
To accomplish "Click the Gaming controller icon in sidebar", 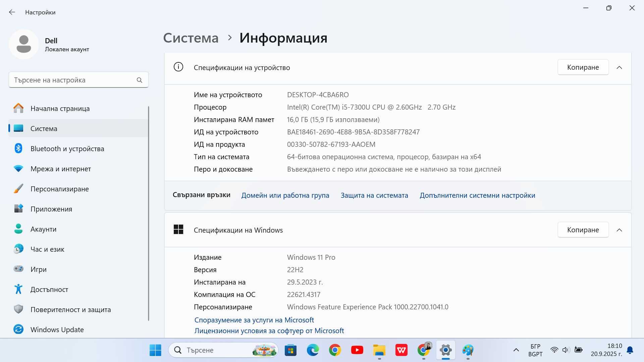I will point(18,269).
